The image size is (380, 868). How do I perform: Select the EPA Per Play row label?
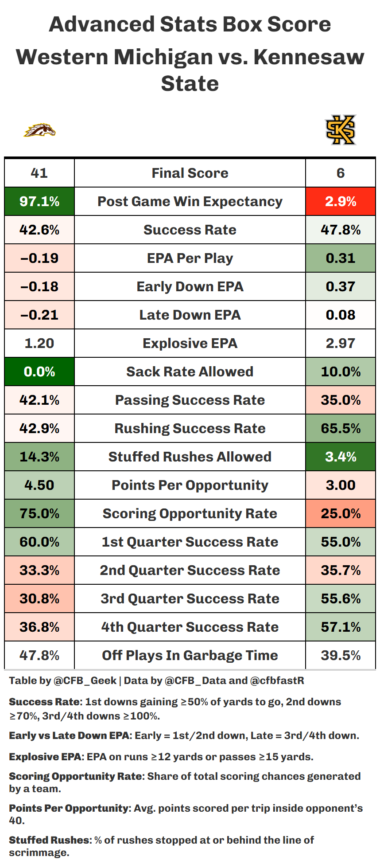click(190, 258)
